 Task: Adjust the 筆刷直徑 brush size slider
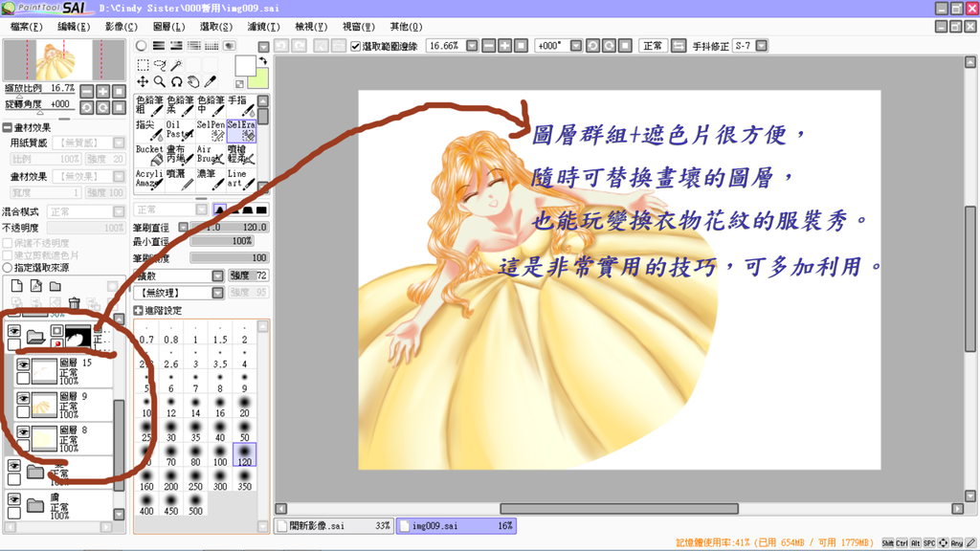coord(230,228)
